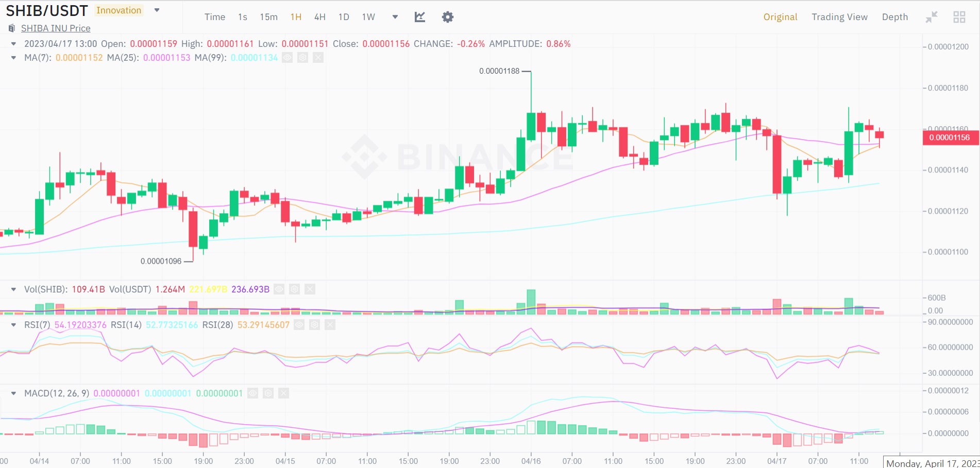Switch to Original chart view

[780, 17]
